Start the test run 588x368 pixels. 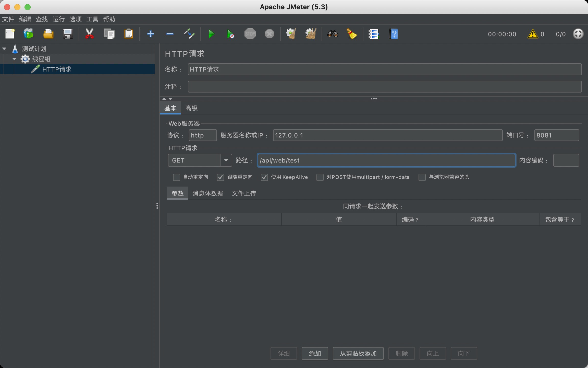(x=211, y=34)
